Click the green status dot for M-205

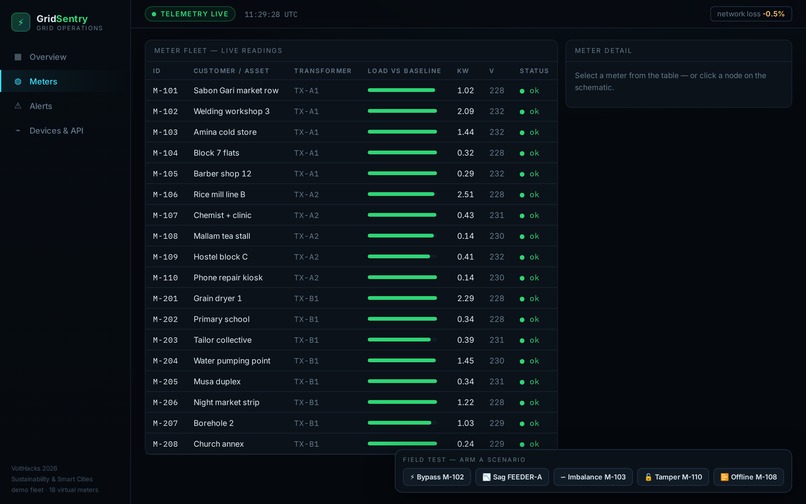pos(522,382)
